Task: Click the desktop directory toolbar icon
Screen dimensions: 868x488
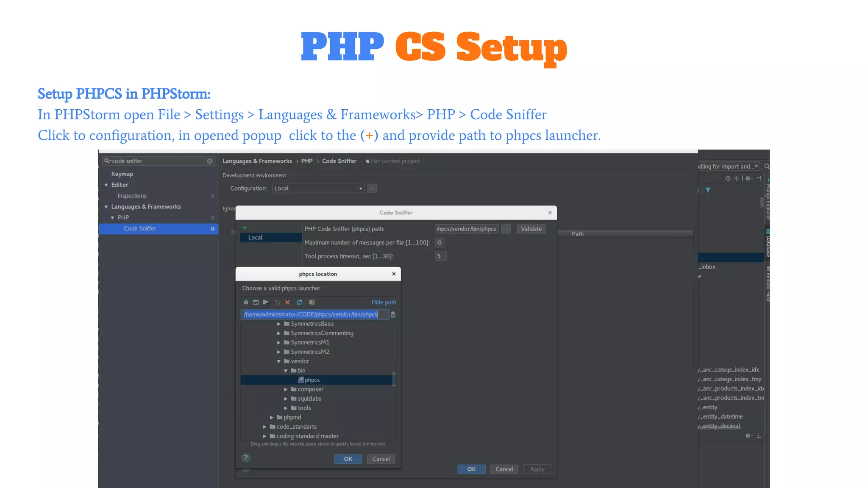Action: tap(256, 302)
